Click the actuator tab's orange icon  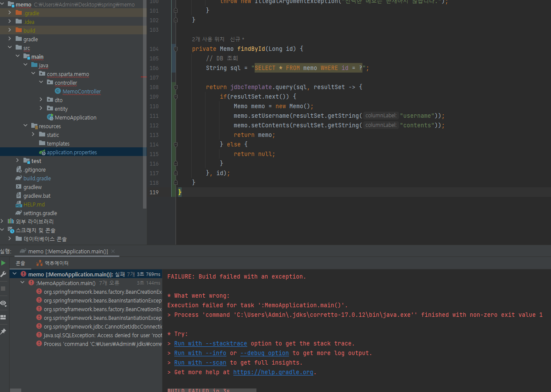tap(40, 263)
